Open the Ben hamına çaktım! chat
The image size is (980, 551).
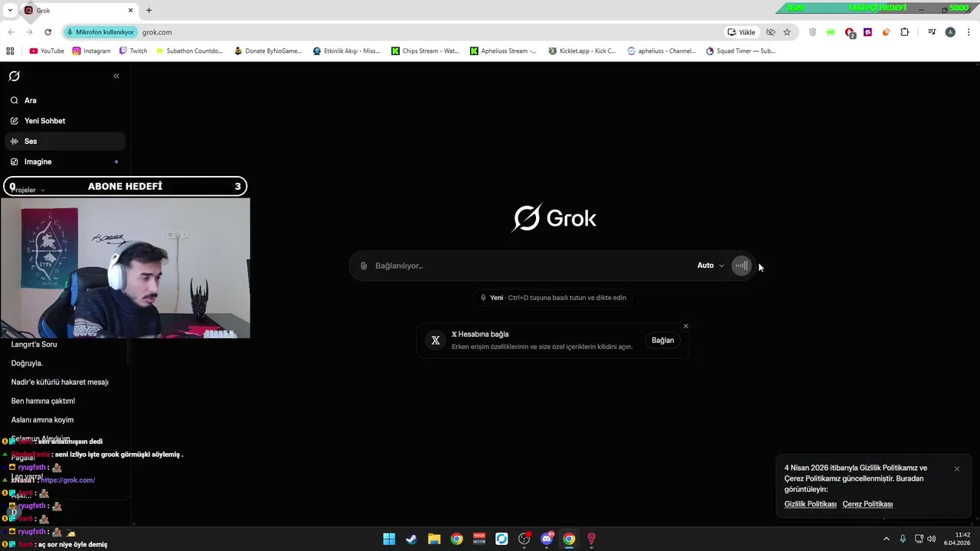click(43, 401)
